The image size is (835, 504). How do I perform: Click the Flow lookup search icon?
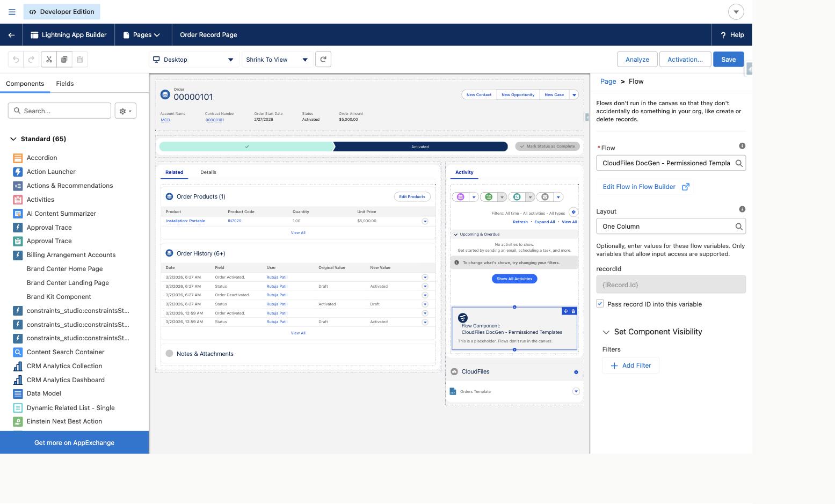(x=739, y=163)
